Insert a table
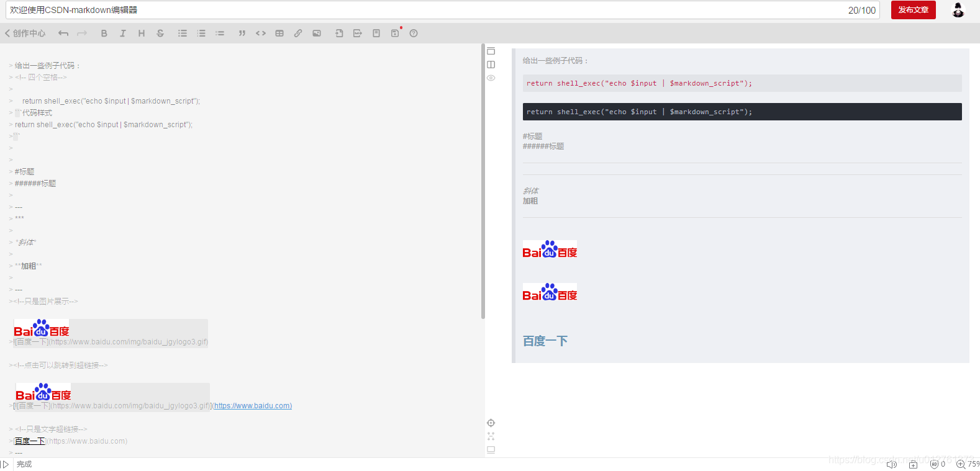This screenshot has height=471, width=980. (279, 34)
